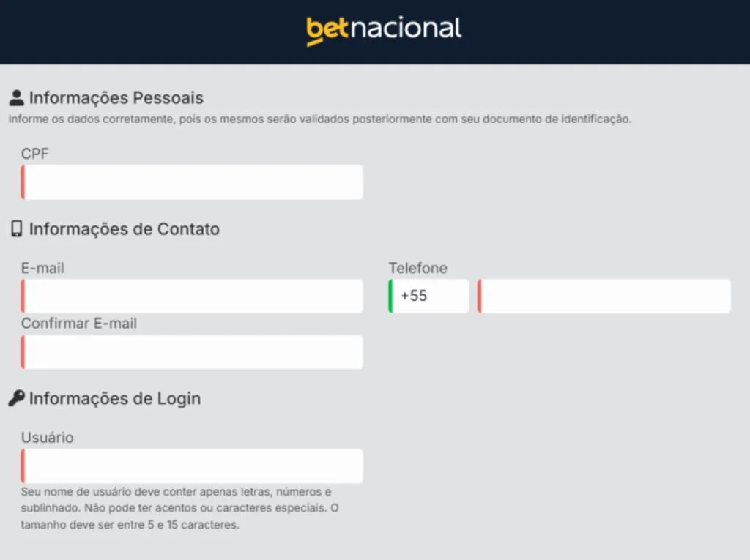750x560 pixels.
Task: Click the key icon beside Informações de Login
Action: pyautogui.click(x=15, y=397)
